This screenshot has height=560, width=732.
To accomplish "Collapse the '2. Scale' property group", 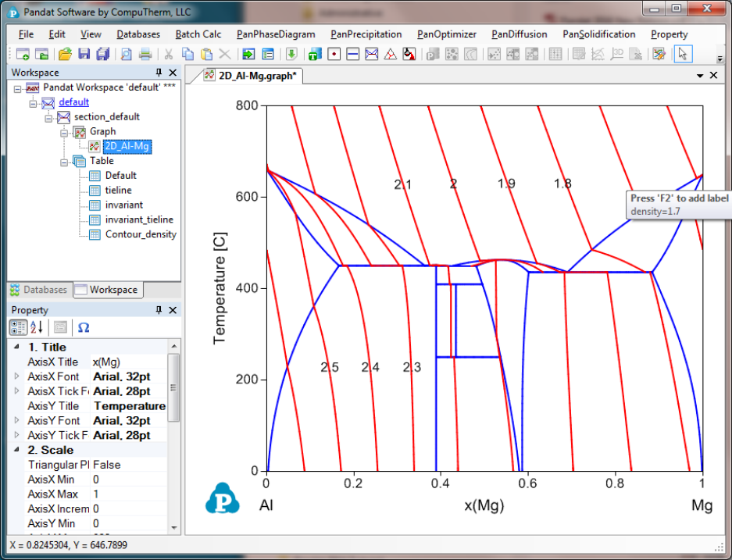I will tap(17, 449).
